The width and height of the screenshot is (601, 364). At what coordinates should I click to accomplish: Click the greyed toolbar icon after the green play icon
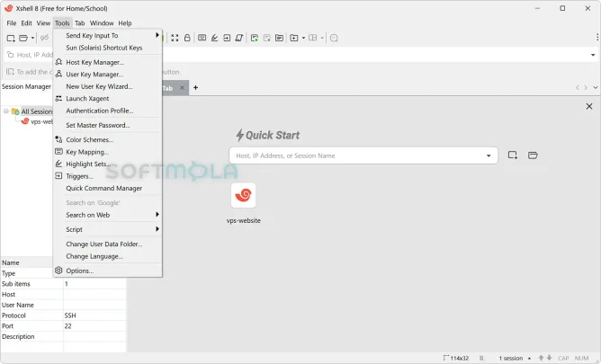(x=267, y=38)
